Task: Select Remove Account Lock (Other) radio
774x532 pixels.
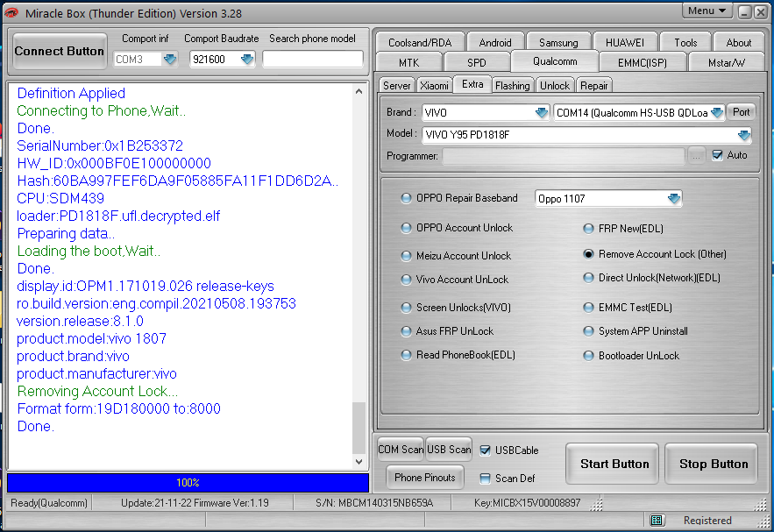Action: click(x=588, y=254)
